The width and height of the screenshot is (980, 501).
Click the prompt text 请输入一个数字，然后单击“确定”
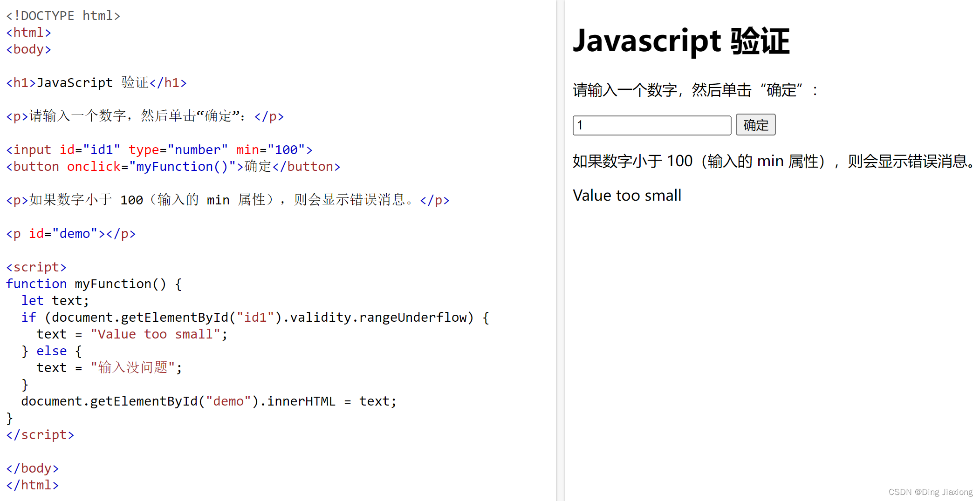[x=694, y=90]
